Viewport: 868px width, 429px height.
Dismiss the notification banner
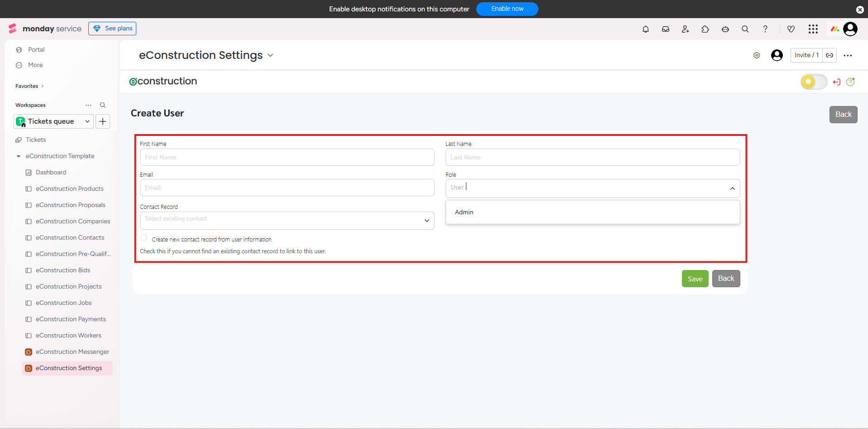point(860,10)
